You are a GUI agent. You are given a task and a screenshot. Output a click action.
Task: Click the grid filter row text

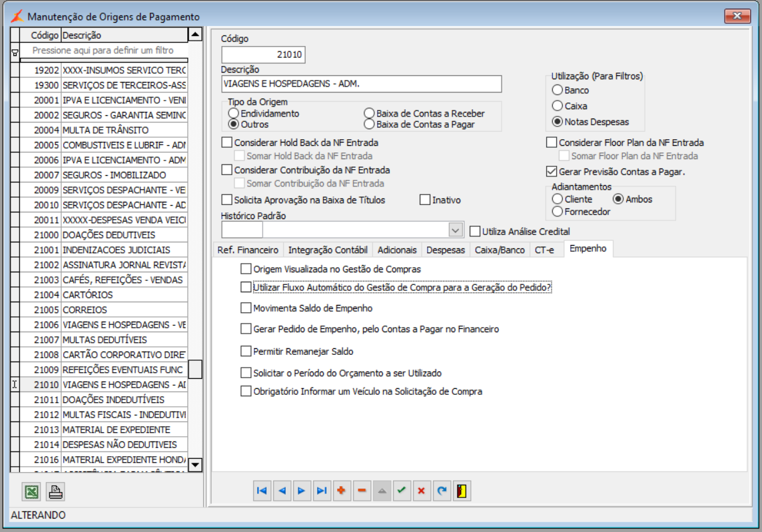pyautogui.click(x=103, y=50)
